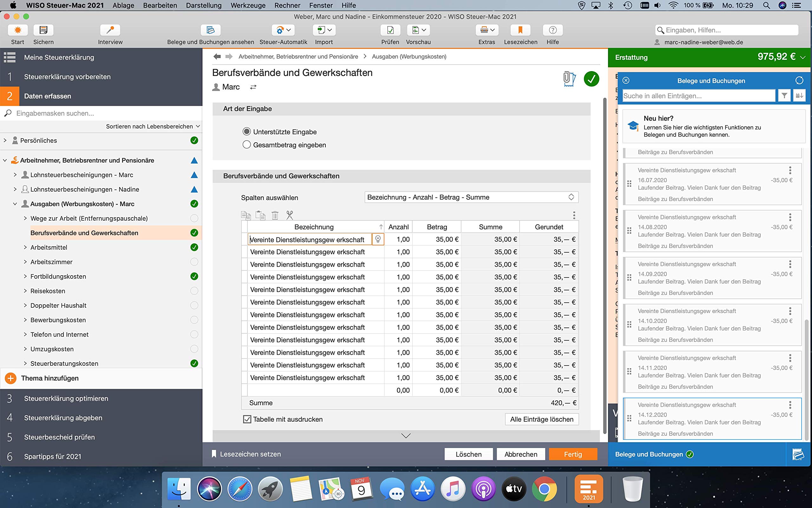812x508 pixels.
Task: Toggle status circle for Arbeitszimmer
Action: [194, 262]
